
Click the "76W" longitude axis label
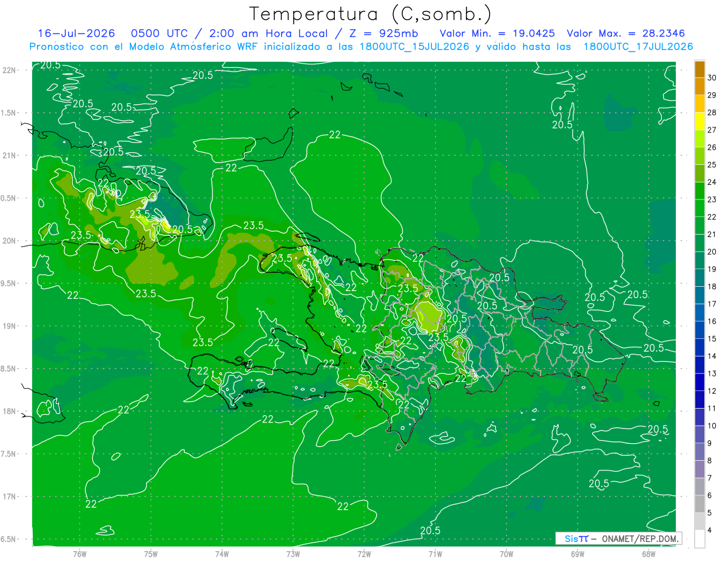click(79, 554)
